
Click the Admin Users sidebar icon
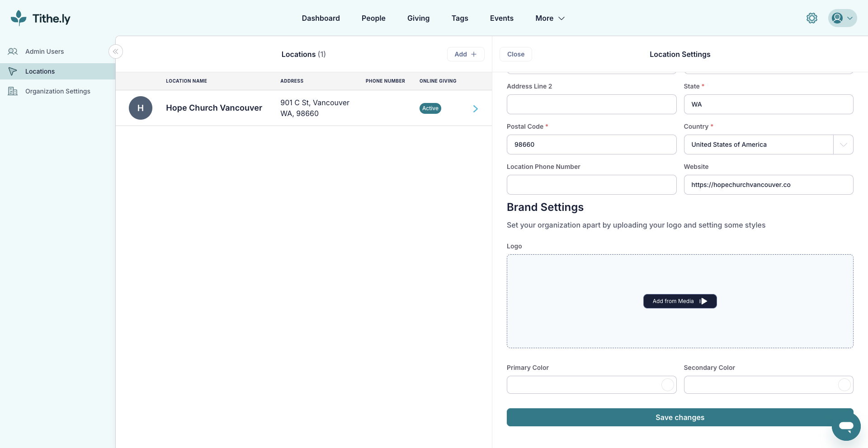[x=13, y=51]
